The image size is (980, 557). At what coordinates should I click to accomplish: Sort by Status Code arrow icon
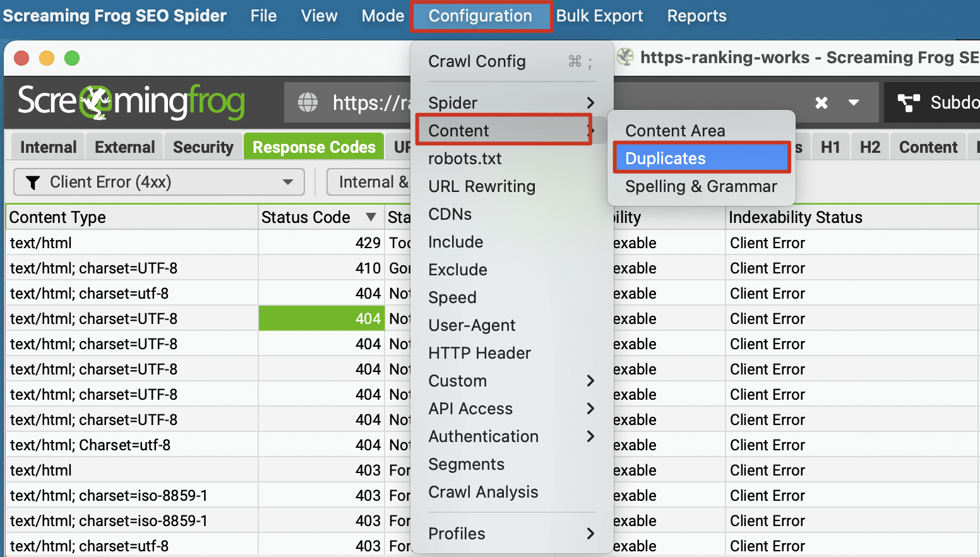[x=371, y=217]
